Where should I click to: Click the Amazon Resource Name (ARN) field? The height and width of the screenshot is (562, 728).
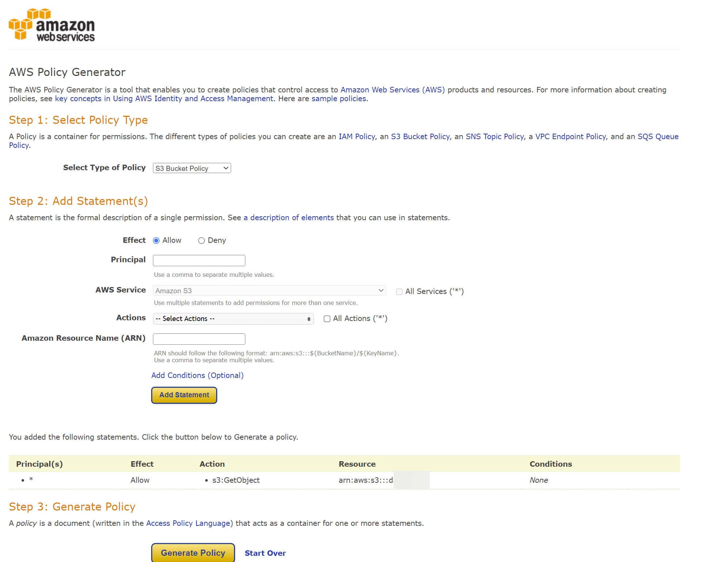(x=199, y=339)
